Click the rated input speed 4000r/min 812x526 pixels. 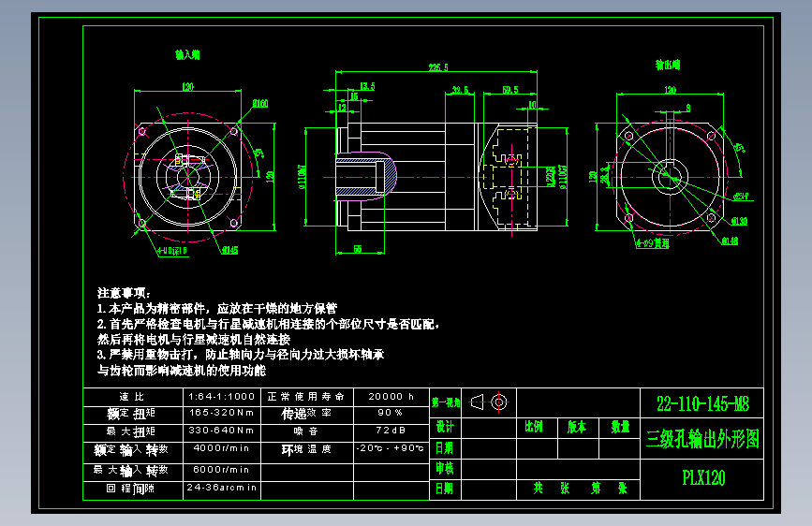(x=221, y=447)
